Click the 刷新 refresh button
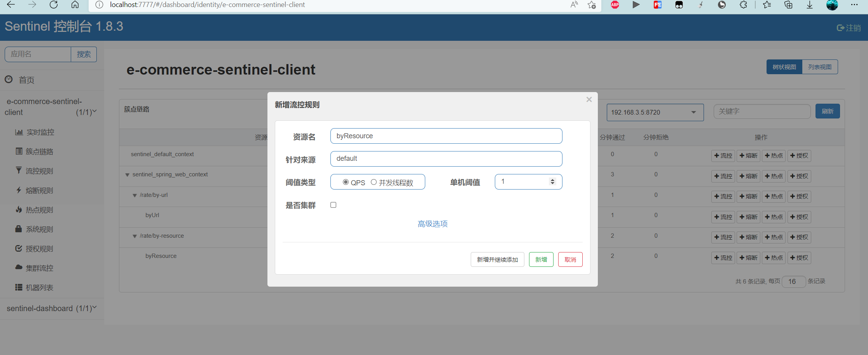Image resolution: width=868 pixels, height=355 pixels. (x=828, y=111)
